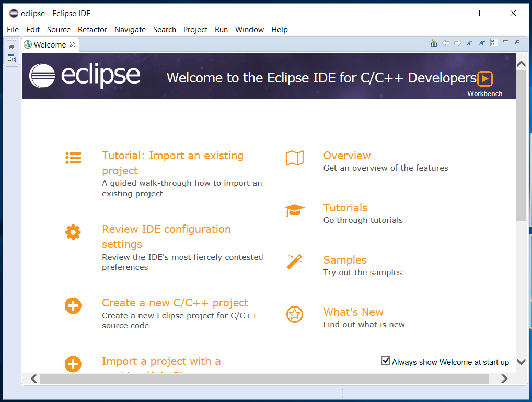Click the vertical scrollbar up arrow
Viewport: 532px width, 402px height.
[x=521, y=64]
